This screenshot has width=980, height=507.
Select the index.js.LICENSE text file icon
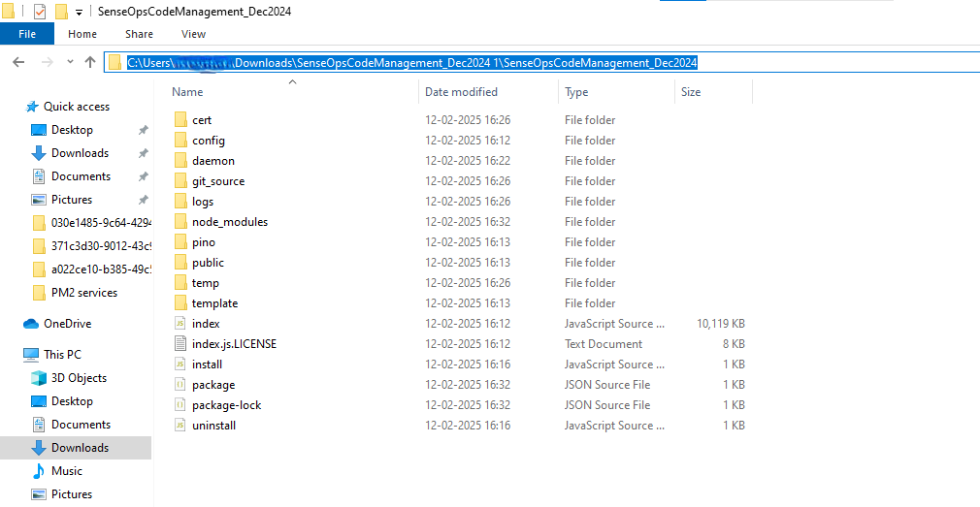(180, 344)
